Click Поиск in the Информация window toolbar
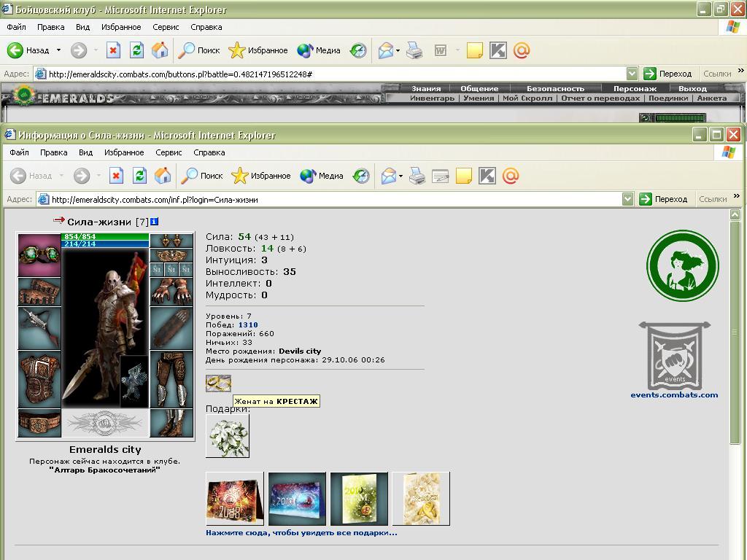 (201, 176)
